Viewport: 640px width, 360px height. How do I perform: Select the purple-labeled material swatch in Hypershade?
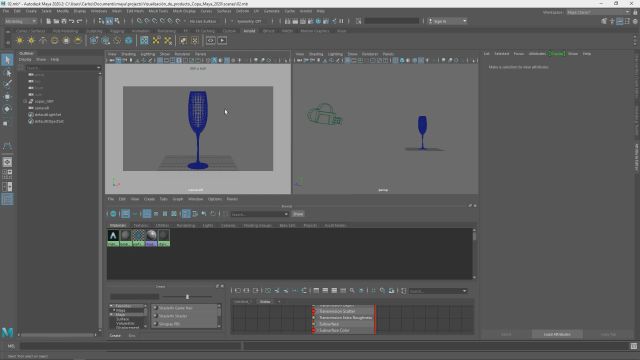coord(151,238)
